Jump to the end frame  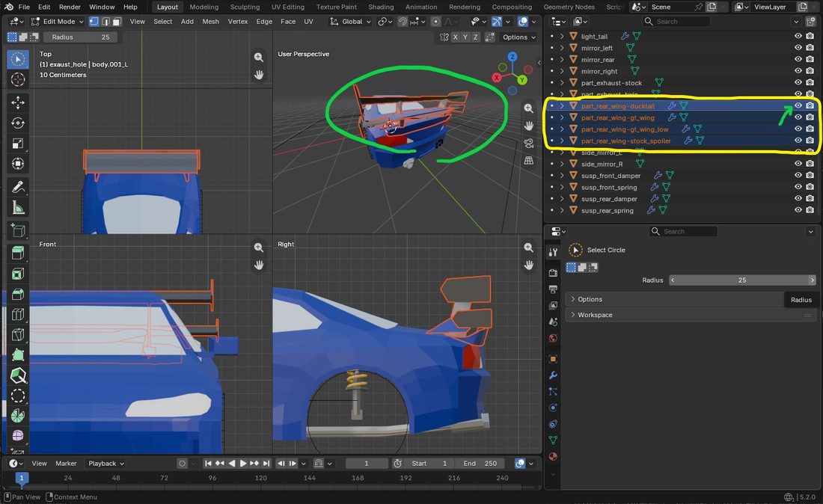(x=266, y=464)
